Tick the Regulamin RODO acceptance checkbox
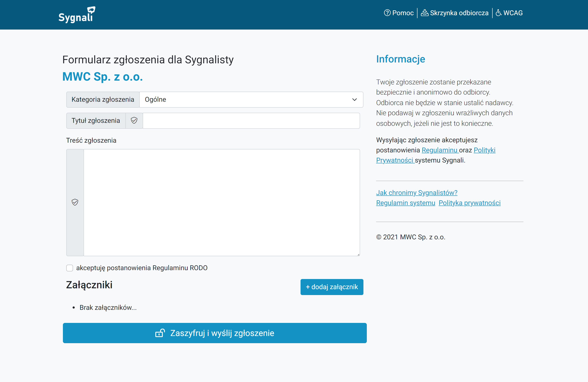588x382 pixels. [x=70, y=268]
